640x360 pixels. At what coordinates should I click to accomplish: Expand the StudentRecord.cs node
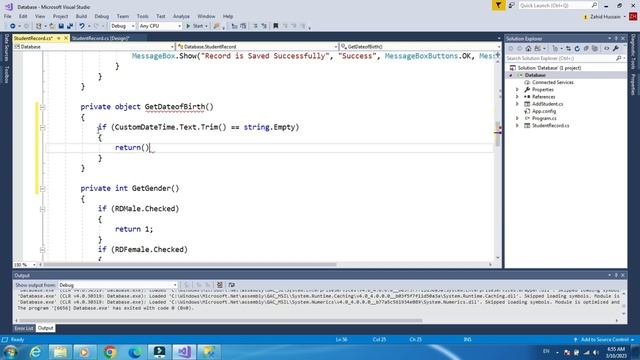point(517,126)
